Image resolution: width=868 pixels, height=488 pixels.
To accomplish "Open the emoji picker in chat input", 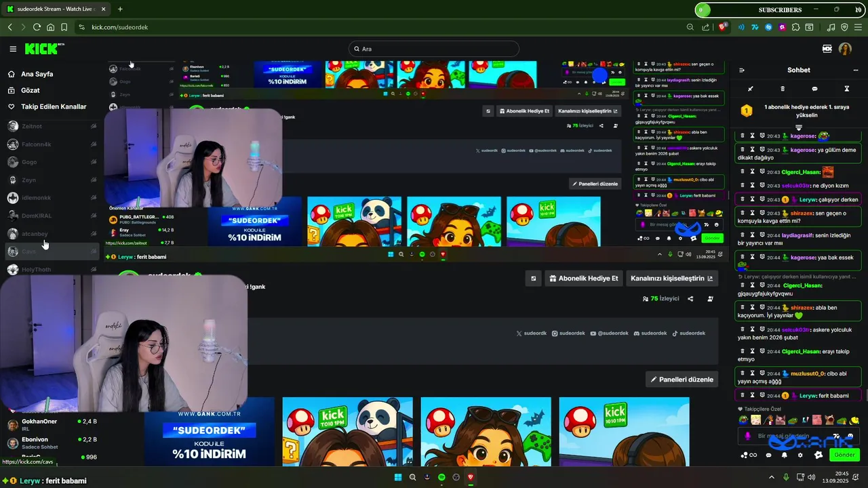I will coord(850,436).
